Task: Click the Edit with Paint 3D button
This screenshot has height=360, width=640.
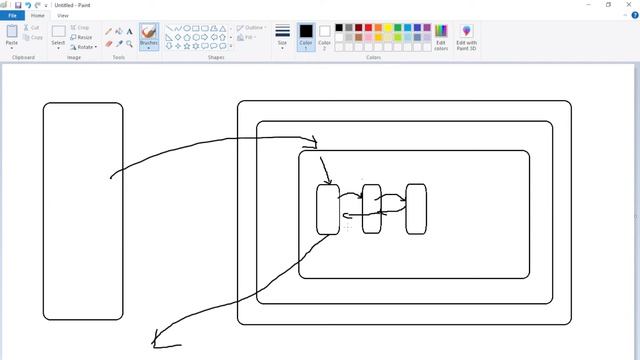Action: click(467, 37)
